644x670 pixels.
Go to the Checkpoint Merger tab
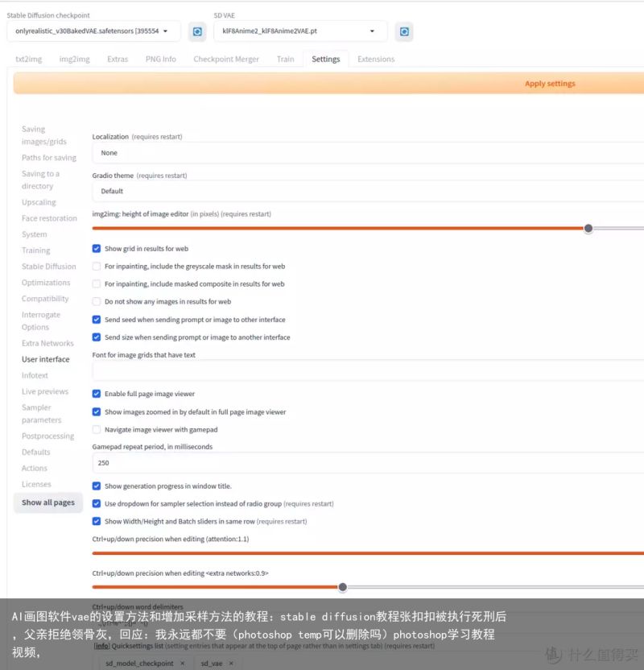[x=226, y=59]
